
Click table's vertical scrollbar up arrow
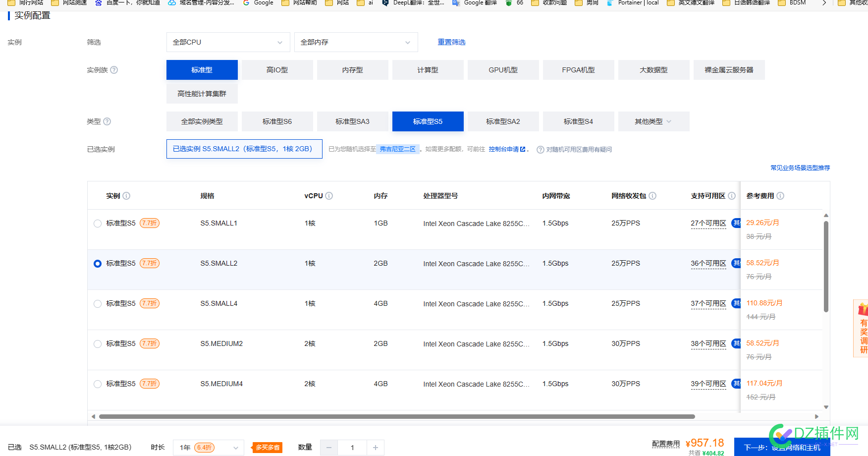(826, 215)
